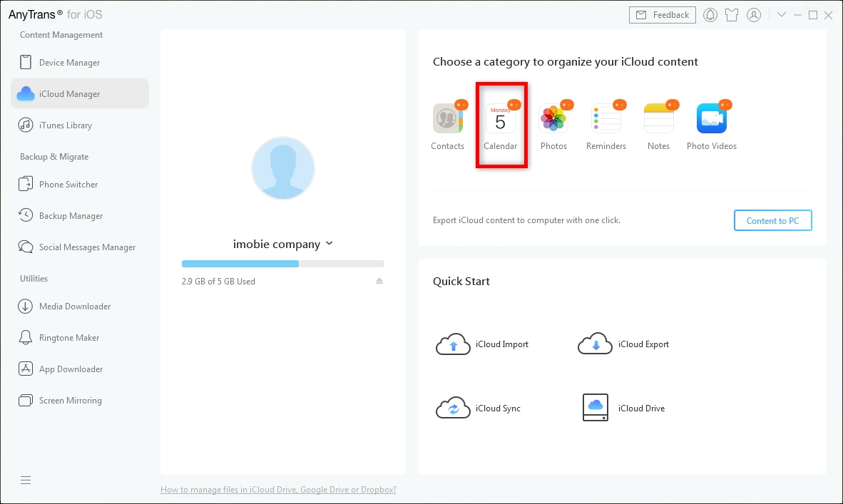Open Ringtone Maker utility
The image size is (843, 504).
click(x=80, y=337)
